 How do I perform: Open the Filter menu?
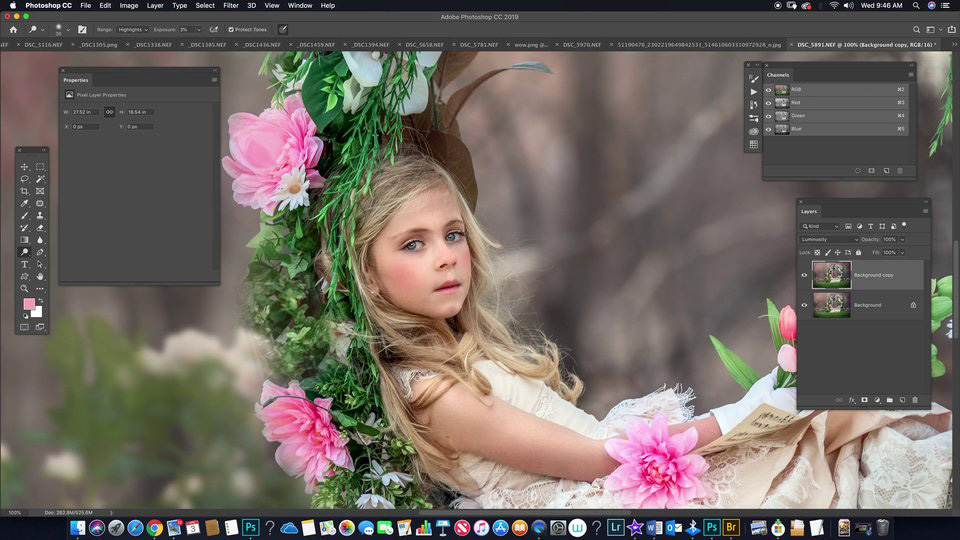[231, 6]
